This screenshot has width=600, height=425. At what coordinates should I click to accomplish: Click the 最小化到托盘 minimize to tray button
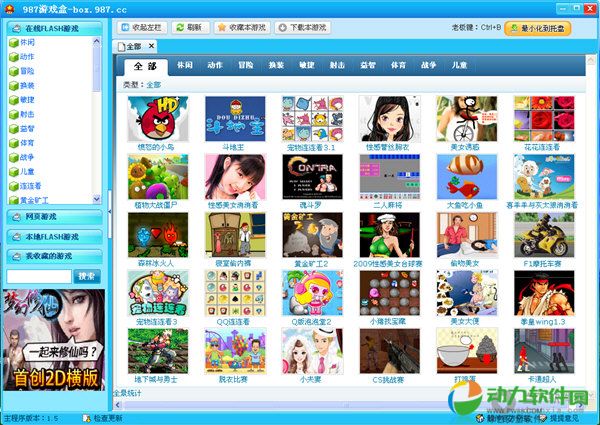point(544,28)
